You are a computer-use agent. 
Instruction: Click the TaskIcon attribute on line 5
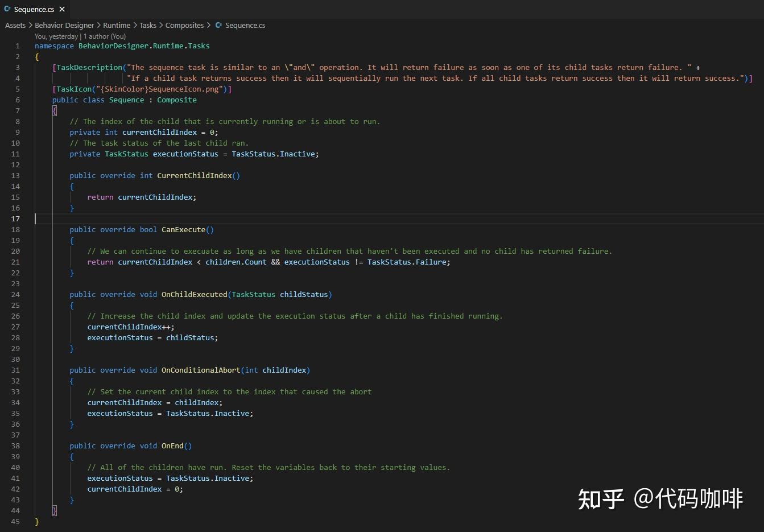click(74, 89)
